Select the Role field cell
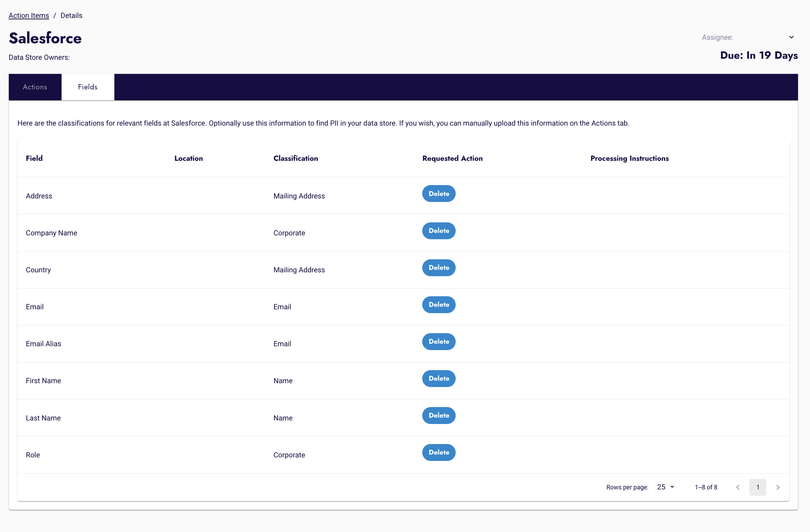 click(x=33, y=455)
